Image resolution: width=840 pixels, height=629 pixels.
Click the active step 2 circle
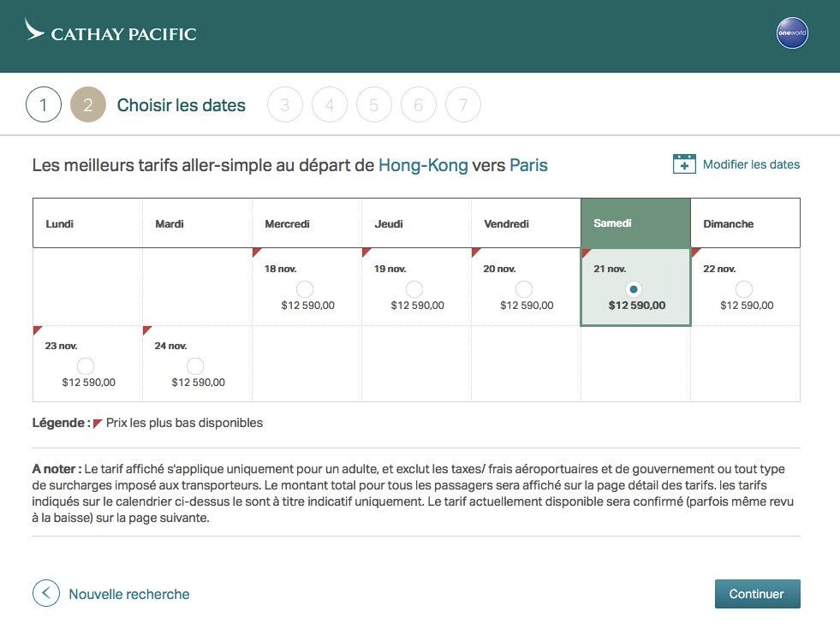tap(88, 105)
